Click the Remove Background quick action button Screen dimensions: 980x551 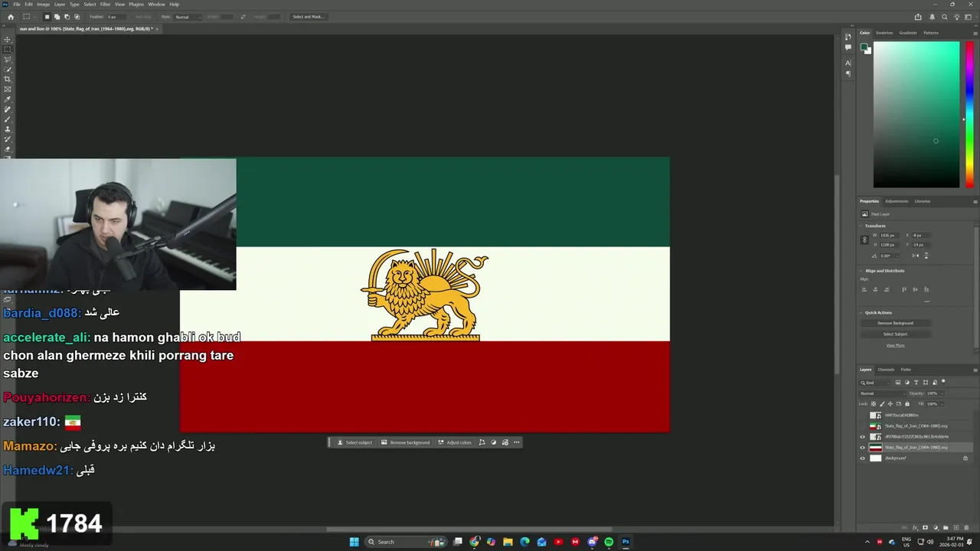pos(895,323)
